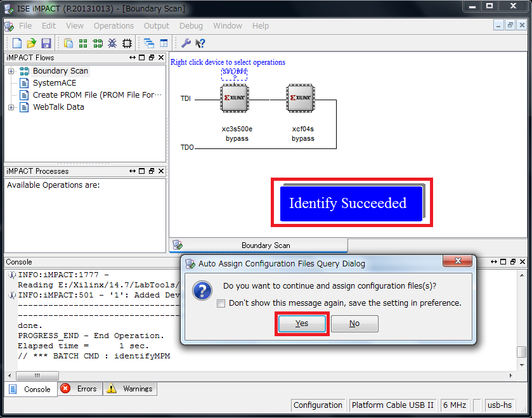This screenshot has height=418, width=532.
Task: Expand the WebTalk Data tree node
Action: point(11,107)
